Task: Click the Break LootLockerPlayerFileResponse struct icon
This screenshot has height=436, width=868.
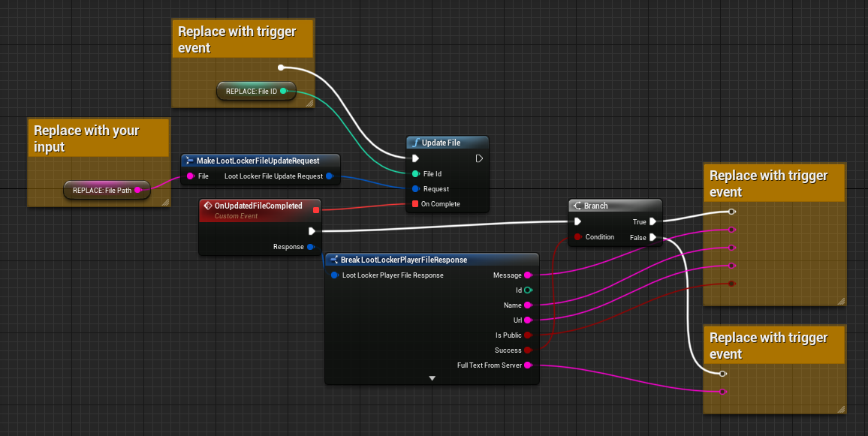Action: [333, 260]
